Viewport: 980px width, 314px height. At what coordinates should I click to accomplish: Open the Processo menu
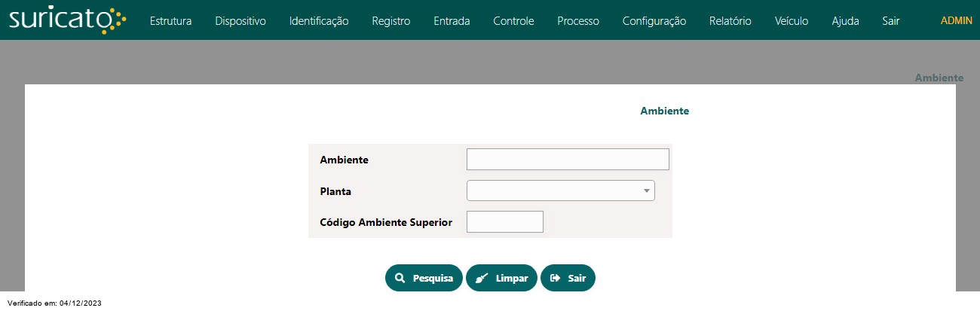(x=578, y=21)
